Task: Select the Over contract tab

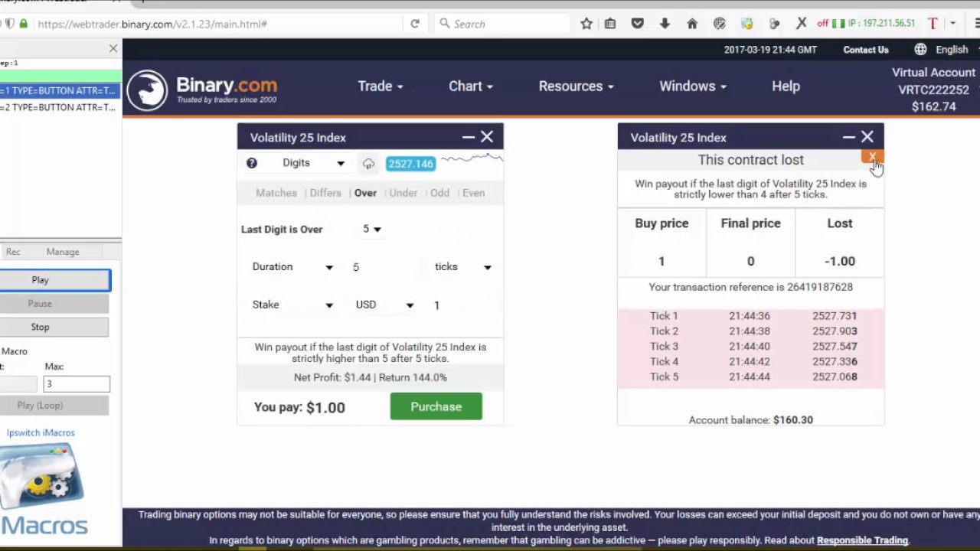Action: (x=365, y=193)
